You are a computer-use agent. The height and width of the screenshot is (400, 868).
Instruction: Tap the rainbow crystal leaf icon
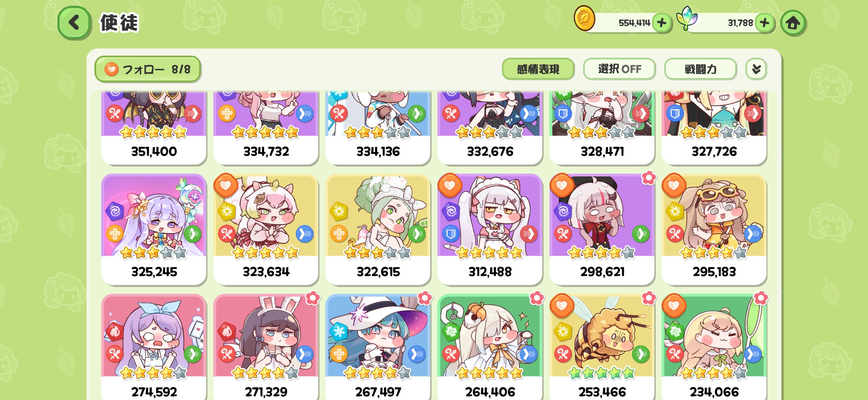point(687,18)
